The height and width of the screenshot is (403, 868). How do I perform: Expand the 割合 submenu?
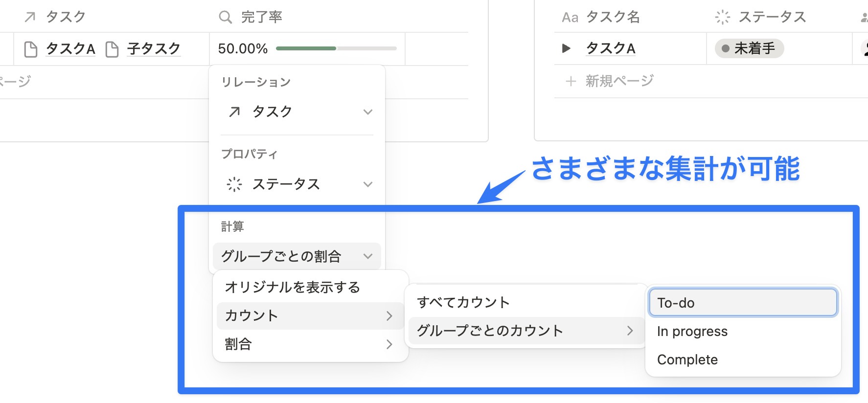click(x=310, y=344)
